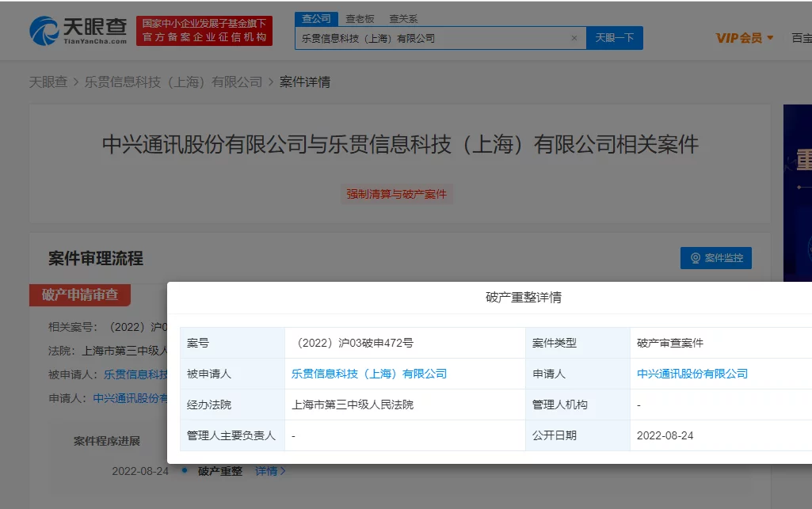Open 详情 link next to 破产重整

[x=270, y=471]
